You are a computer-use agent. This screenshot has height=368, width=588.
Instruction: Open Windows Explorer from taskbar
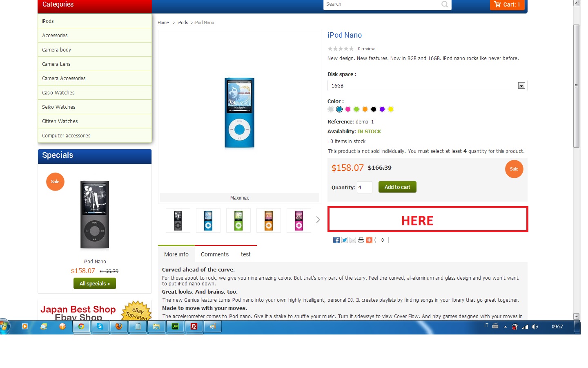pos(156,326)
